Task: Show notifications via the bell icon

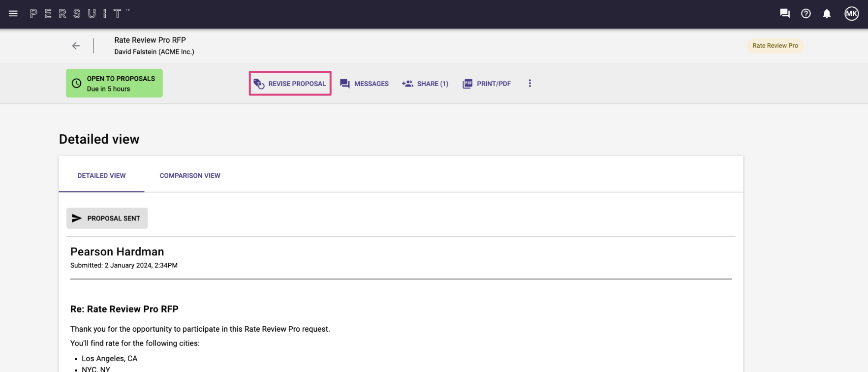Action: point(827,14)
